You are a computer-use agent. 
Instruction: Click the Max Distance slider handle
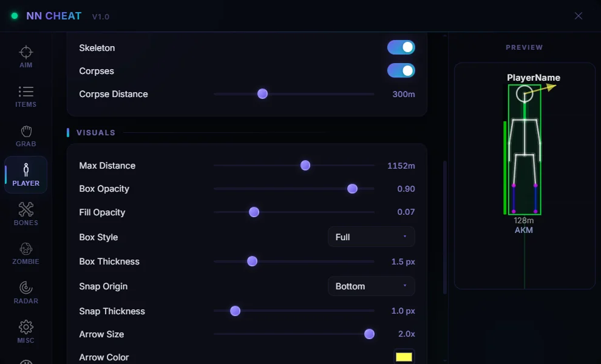coord(305,166)
